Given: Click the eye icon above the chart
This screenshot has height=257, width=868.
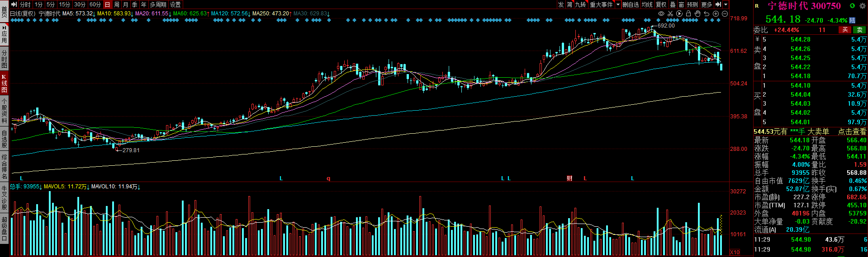Looking at the screenshot, I should 661,14.
